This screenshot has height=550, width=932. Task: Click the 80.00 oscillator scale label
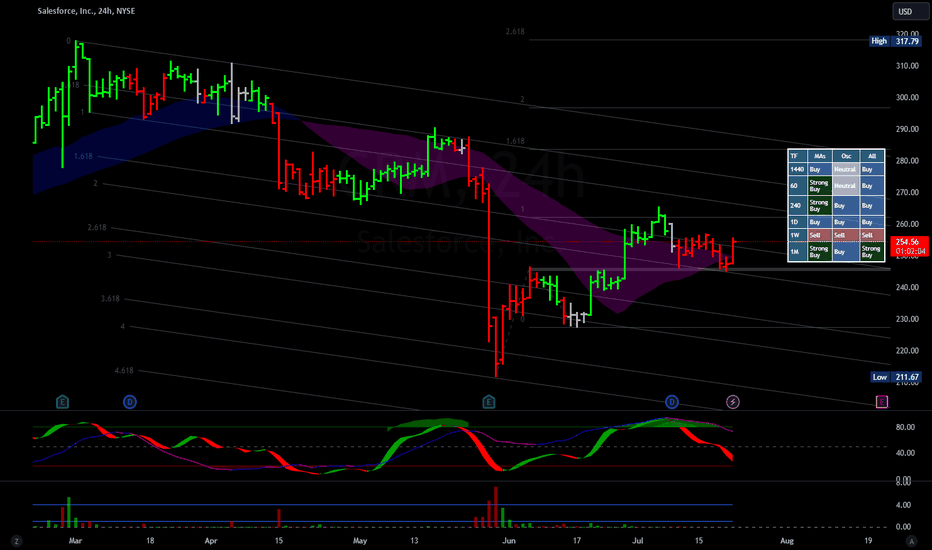tap(905, 428)
